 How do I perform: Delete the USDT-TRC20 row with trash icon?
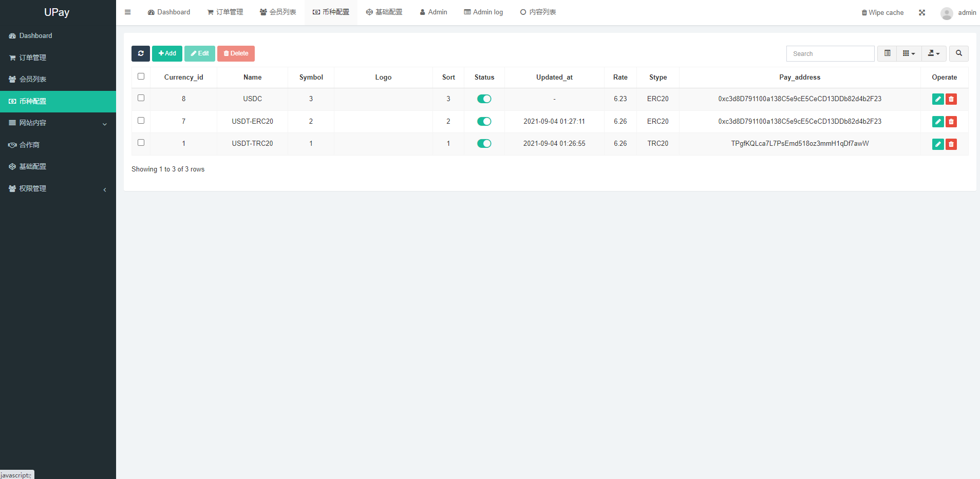click(951, 144)
